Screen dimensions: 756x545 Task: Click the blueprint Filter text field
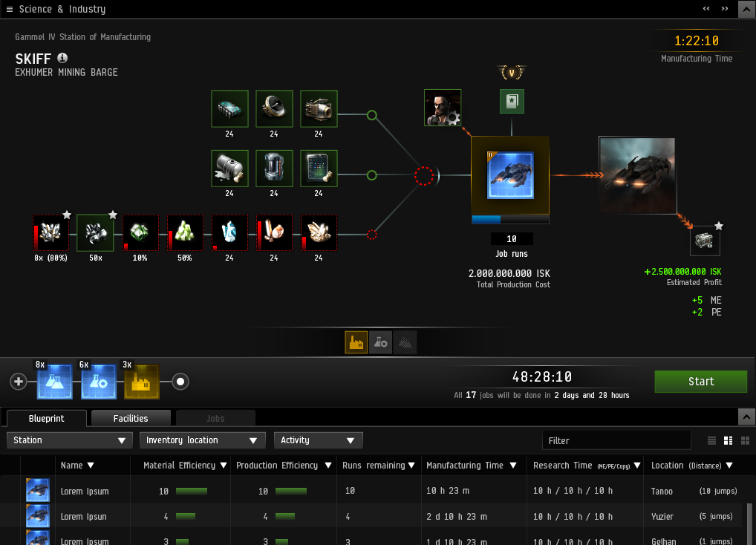coord(616,440)
